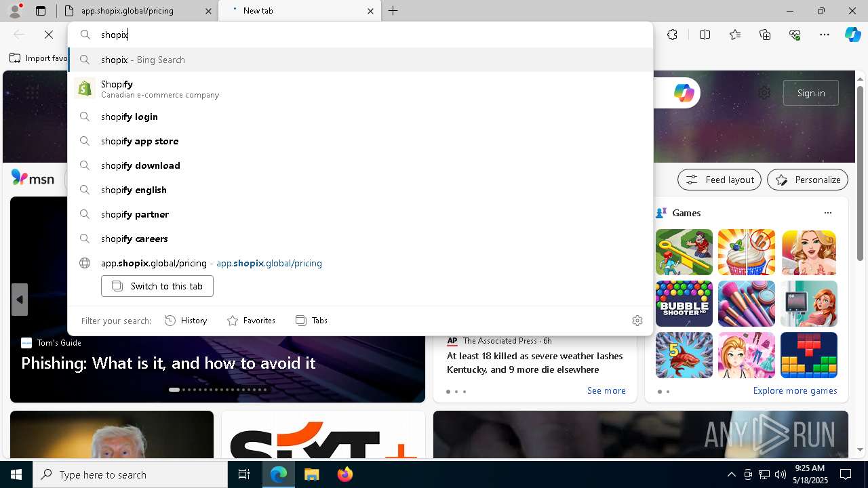Open the notifications center icon
This screenshot has height=488, width=868.
(846, 474)
